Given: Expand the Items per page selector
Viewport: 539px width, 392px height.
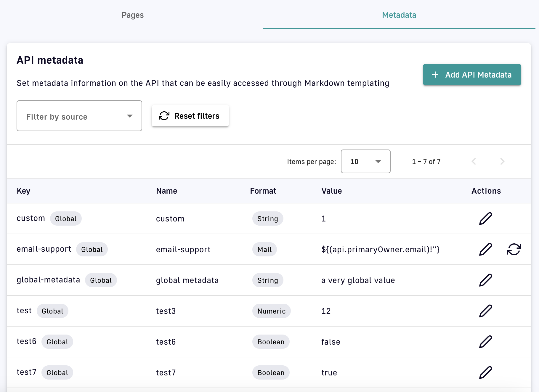Looking at the screenshot, I should point(365,162).
